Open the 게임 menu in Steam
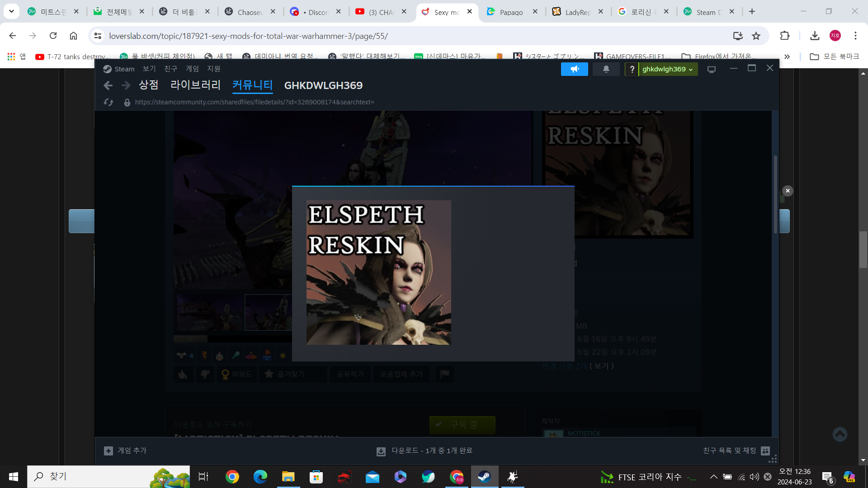The width and height of the screenshot is (868, 488). coord(192,69)
